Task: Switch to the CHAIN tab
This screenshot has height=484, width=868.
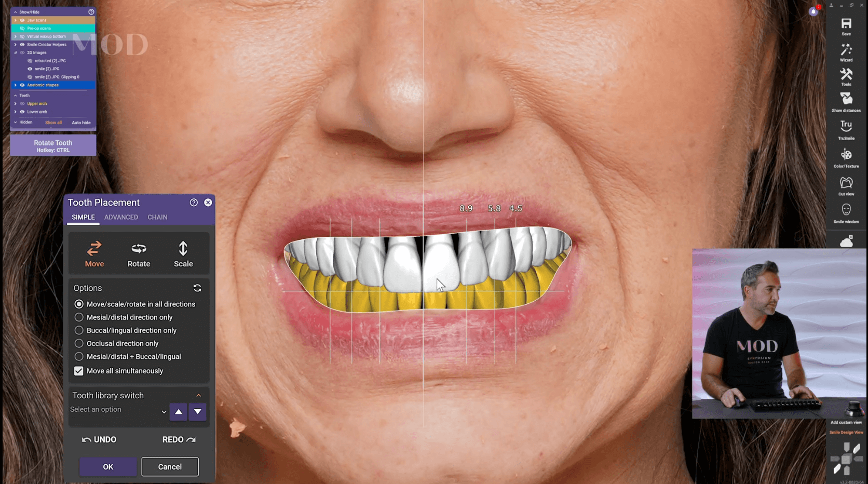Action: [157, 218]
